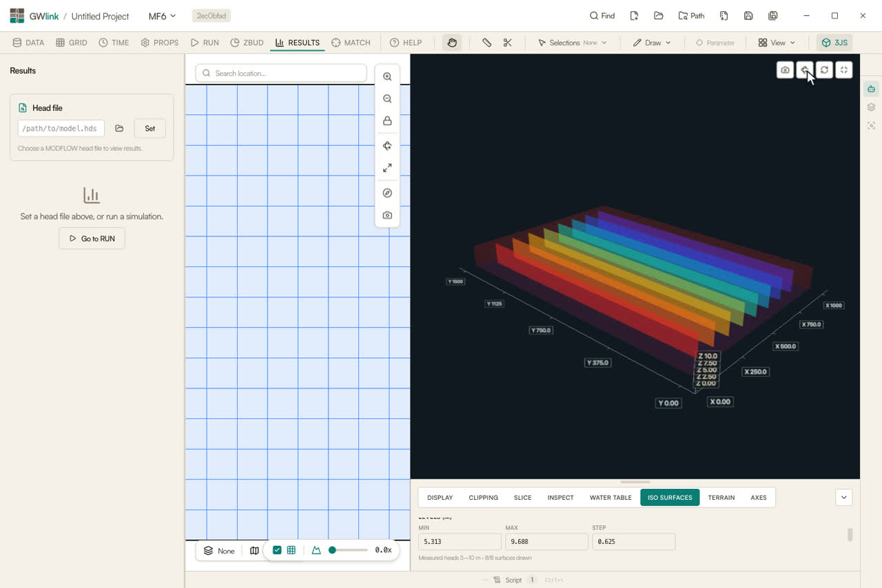Open the MATCH tab
This screenshot has height=588, width=882.
(351, 43)
